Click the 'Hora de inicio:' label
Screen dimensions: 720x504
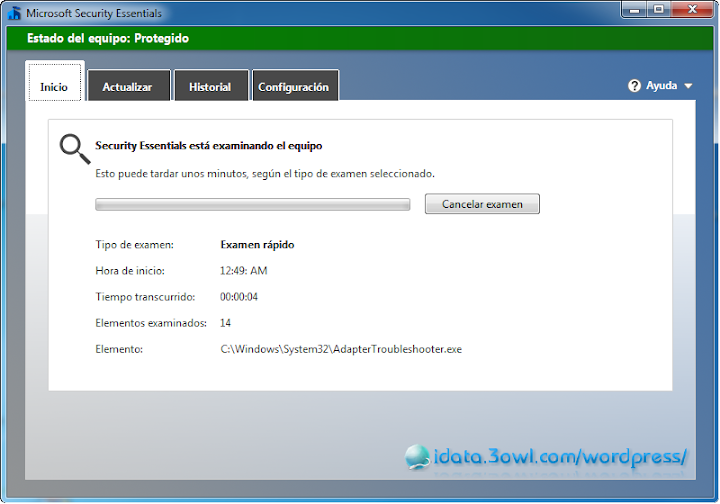point(130,271)
